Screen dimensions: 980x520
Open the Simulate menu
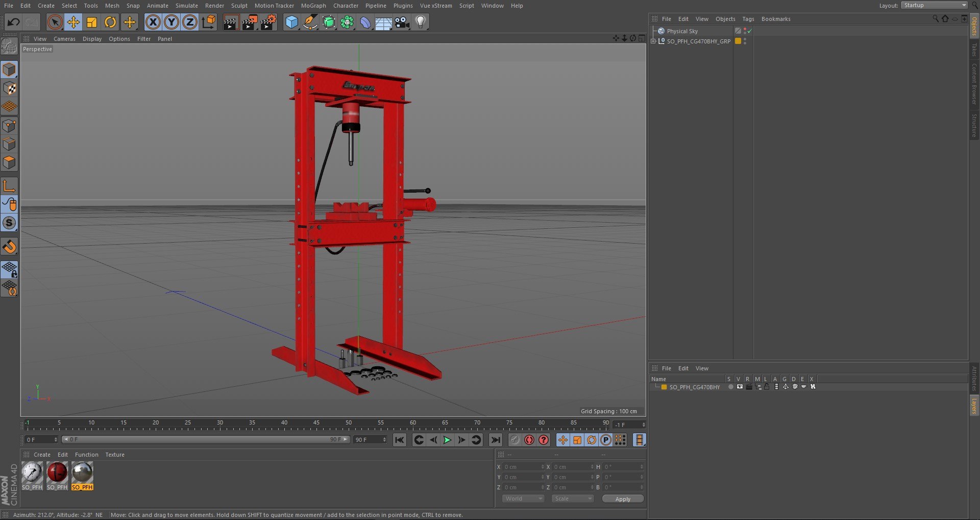(186, 6)
